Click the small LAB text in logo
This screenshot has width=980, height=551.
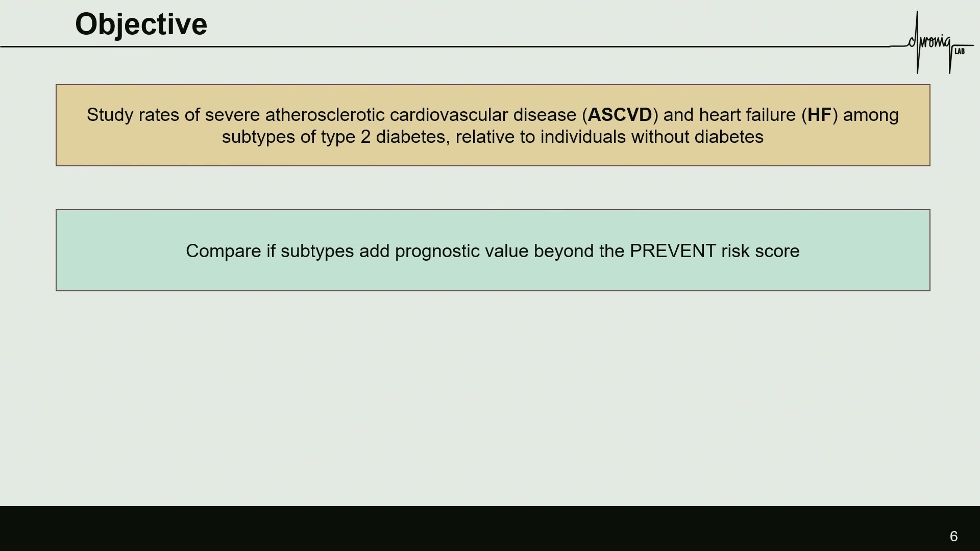960,52
